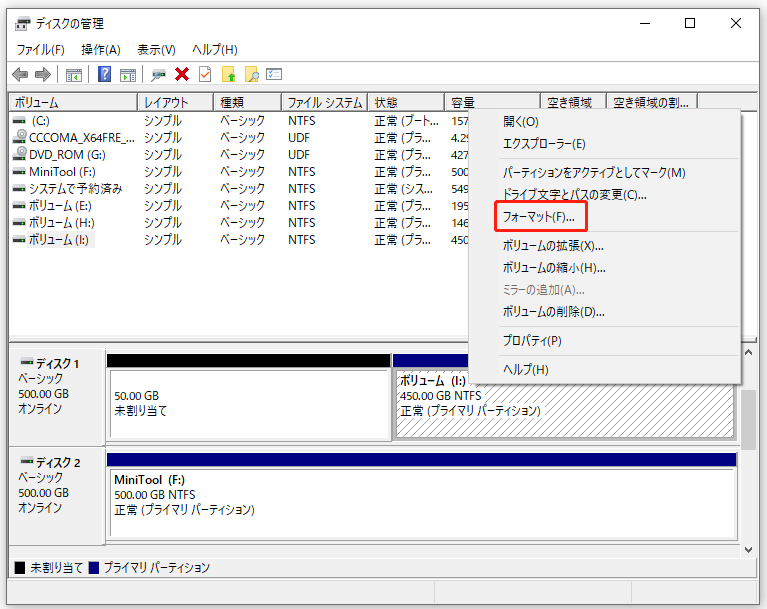This screenshot has height=609, width=767.
Task: Open プロパティ(P) from context menu
Action: click(x=605, y=340)
